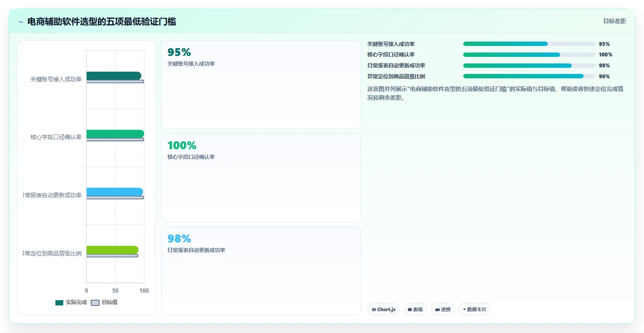Click the description paragraph below progress bars
Screen dimensions: 644x333
[495, 93]
